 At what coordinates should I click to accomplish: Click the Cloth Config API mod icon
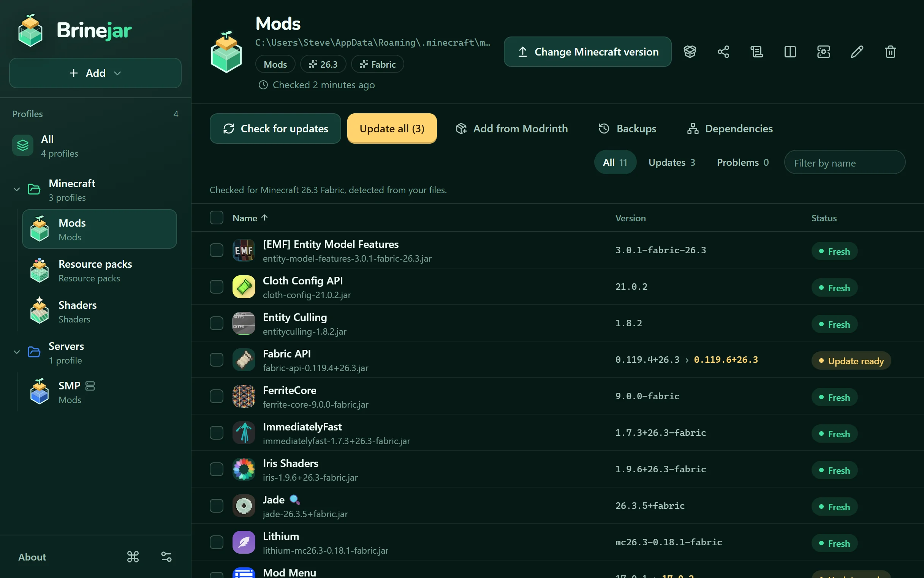(244, 287)
